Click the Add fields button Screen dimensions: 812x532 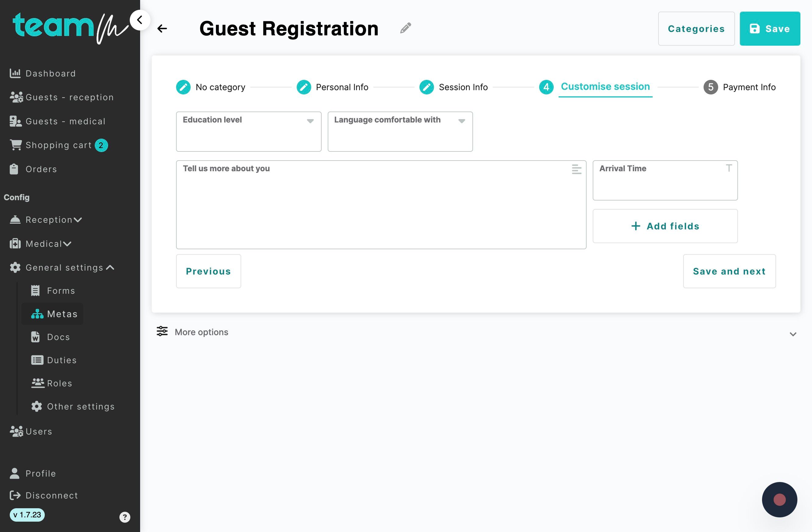(x=665, y=226)
